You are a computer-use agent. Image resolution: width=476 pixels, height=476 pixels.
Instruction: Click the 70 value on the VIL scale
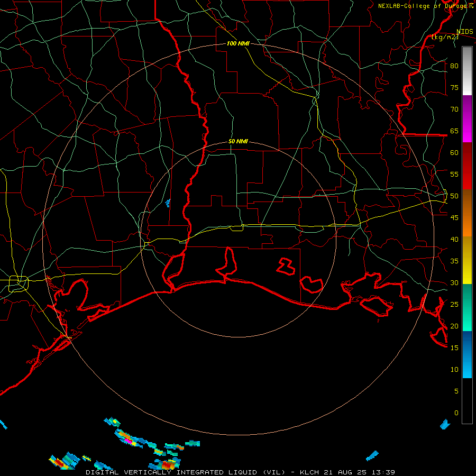click(454, 109)
